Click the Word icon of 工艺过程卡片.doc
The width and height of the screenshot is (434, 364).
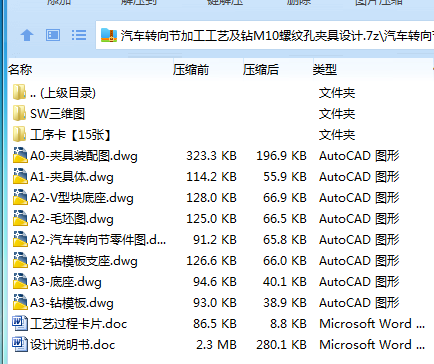(x=20, y=323)
